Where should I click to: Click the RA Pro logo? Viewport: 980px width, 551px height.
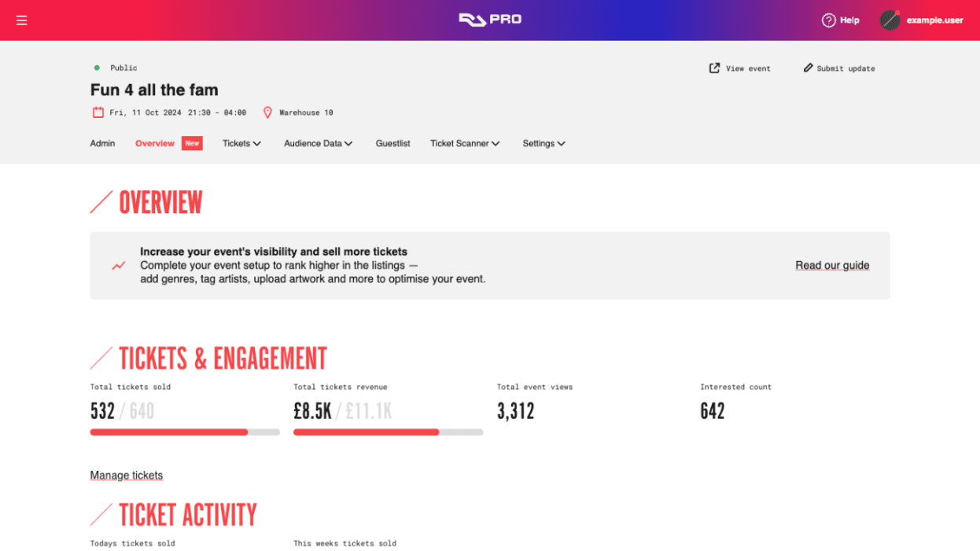click(x=490, y=19)
